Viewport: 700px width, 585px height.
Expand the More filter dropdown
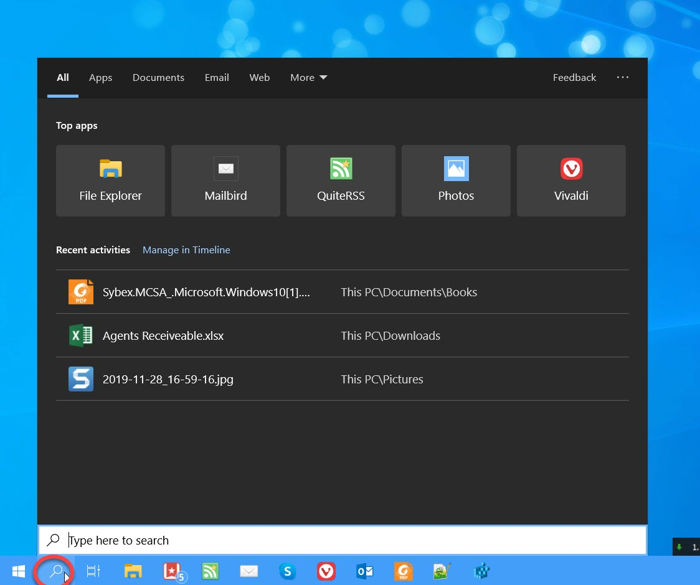pyautogui.click(x=308, y=78)
